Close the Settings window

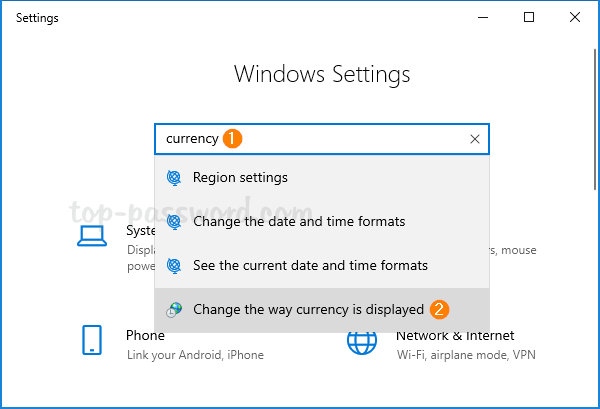point(576,17)
